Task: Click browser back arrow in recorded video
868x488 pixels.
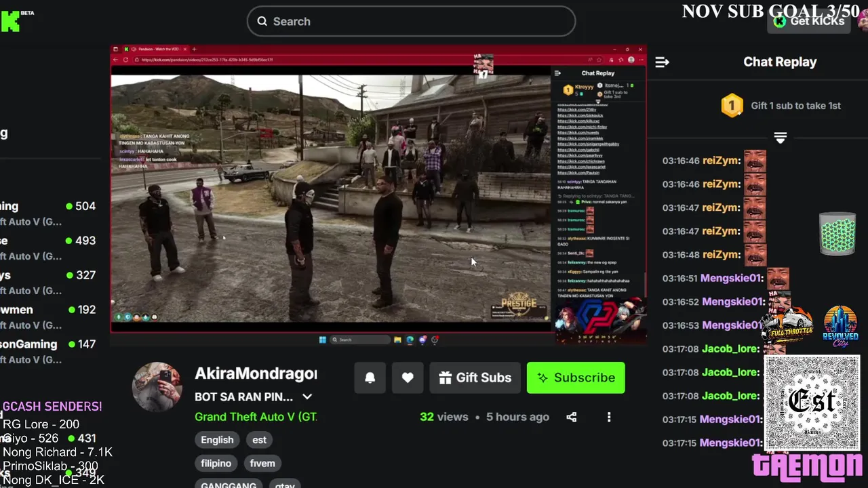Action: point(116,60)
